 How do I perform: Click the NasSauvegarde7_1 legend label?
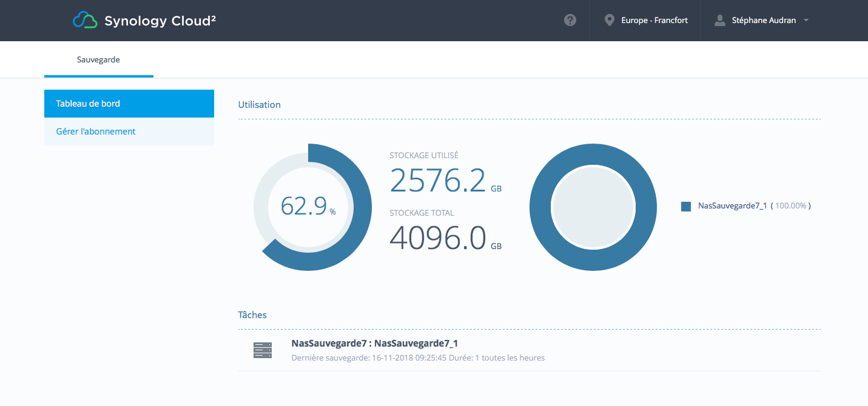732,206
